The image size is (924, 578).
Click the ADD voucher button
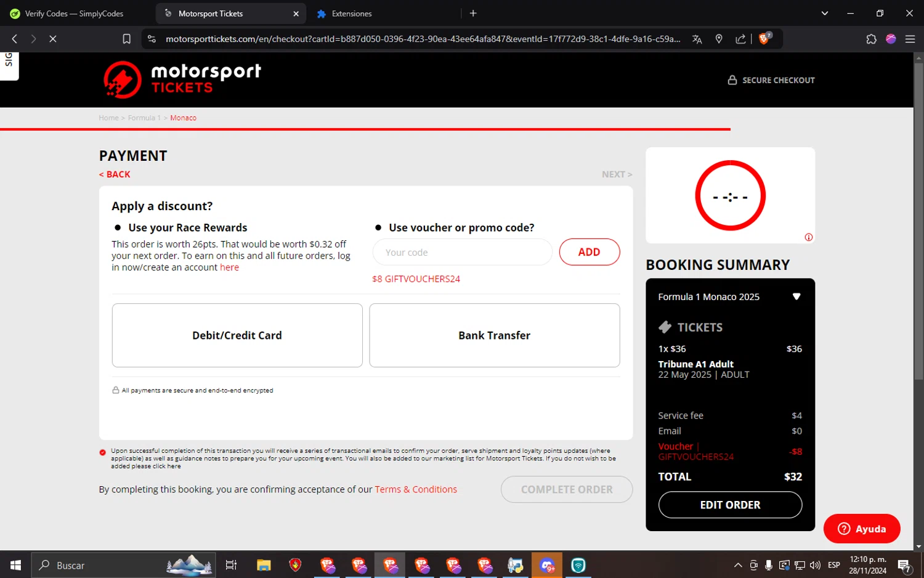pos(590,252)
